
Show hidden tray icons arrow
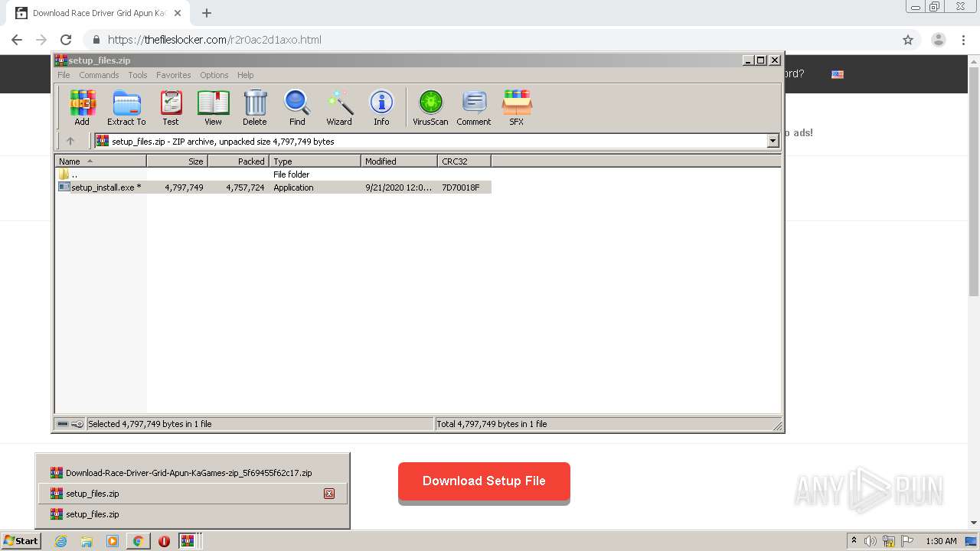[x=854, y=541]
